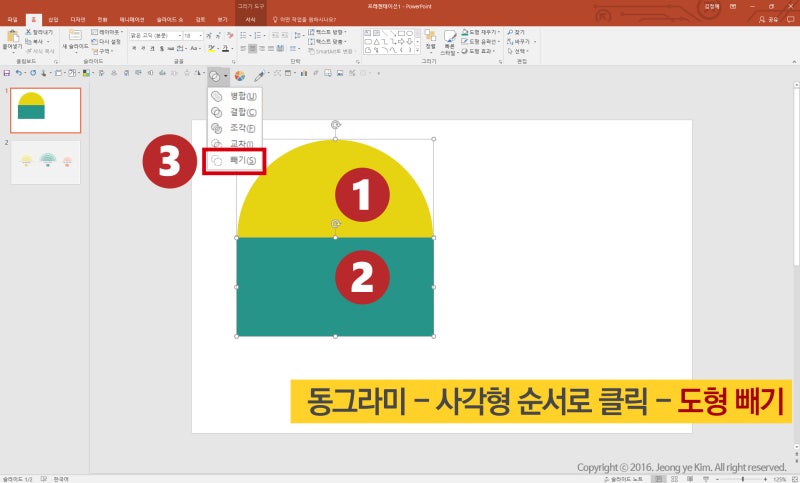This screenshot has height=483, width=800.
Task: Select 빼기 (Subtract) from the merge shapes menu
Action: [236, 161]
